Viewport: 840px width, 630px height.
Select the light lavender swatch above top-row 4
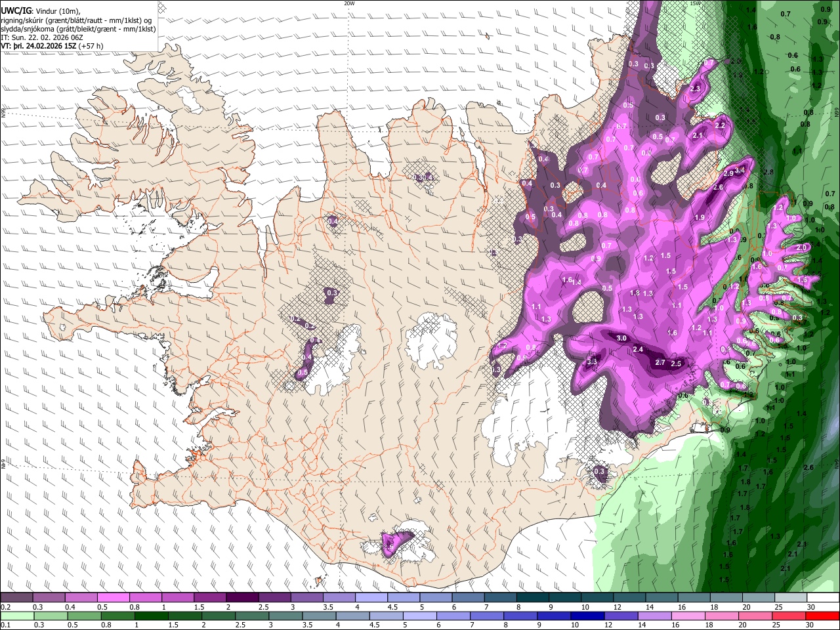coord(371,598)
